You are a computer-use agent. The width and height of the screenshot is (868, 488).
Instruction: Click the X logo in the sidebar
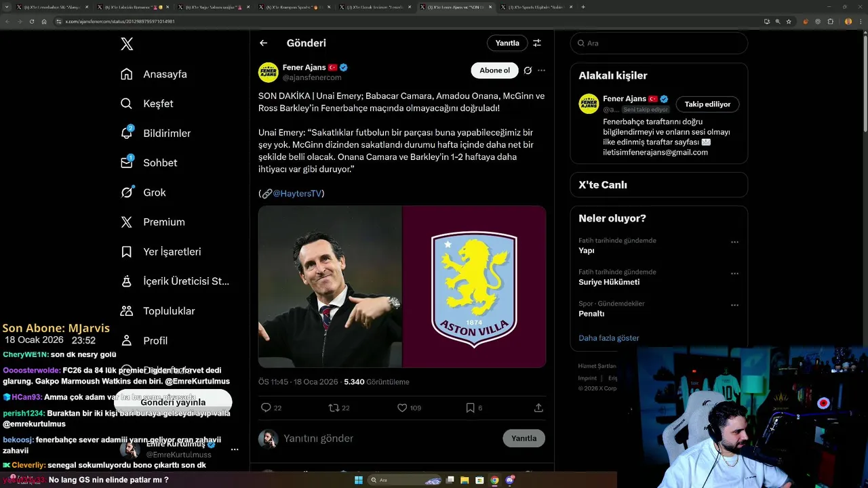pos(127,44)
